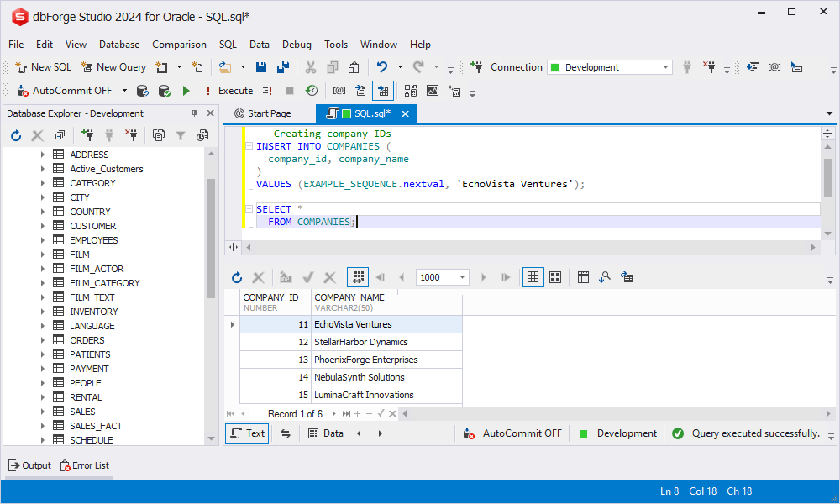Click the Database Explorer vertical scrollbar
Screen dimensions: 840x504
(x=211, y=239)
